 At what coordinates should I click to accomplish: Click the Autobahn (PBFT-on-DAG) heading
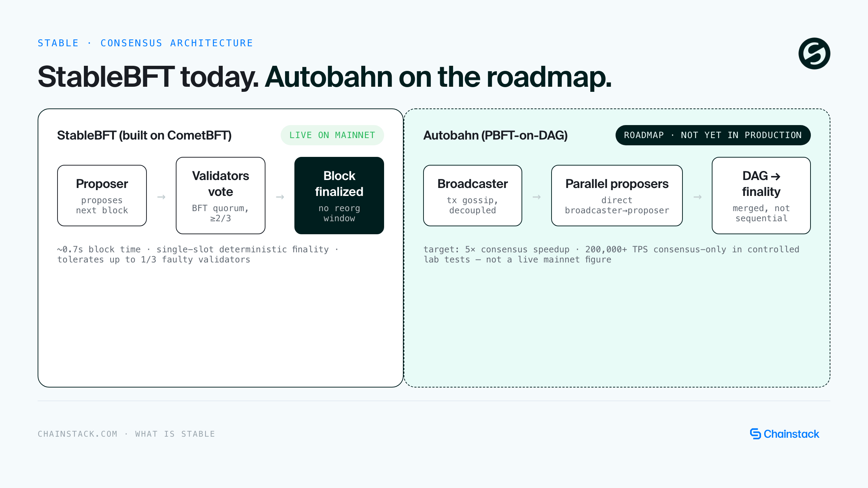click(495, 135)
